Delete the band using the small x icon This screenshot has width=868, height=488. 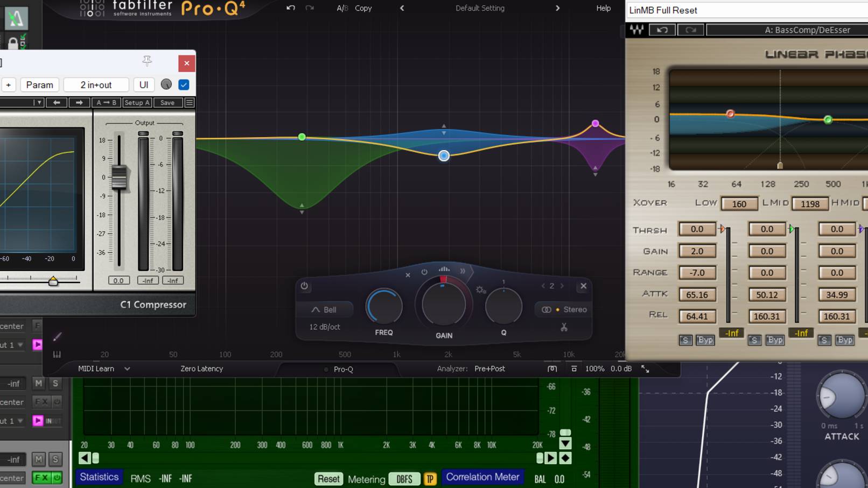point(408,275)
